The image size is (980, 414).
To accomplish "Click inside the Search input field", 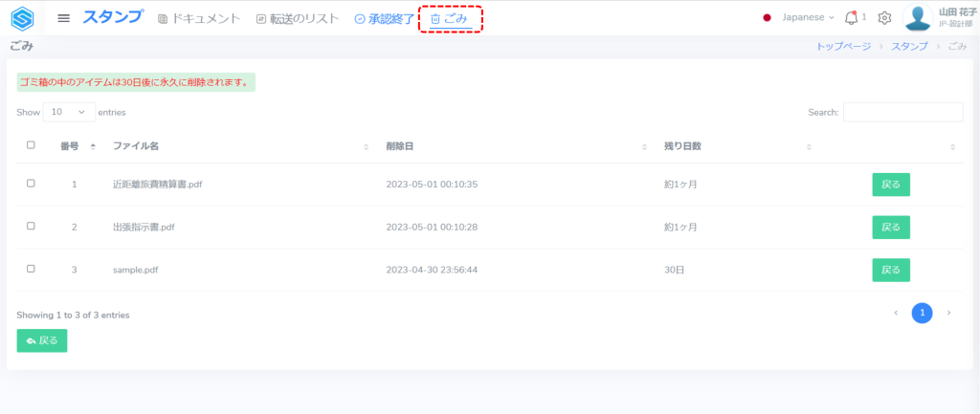I will point(902,112).
